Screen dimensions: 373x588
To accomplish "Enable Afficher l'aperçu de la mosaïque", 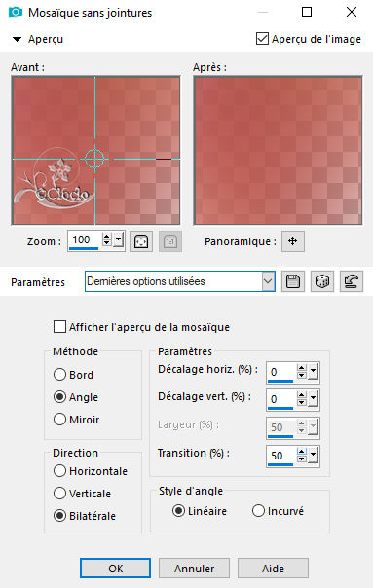I will [59, 327].
